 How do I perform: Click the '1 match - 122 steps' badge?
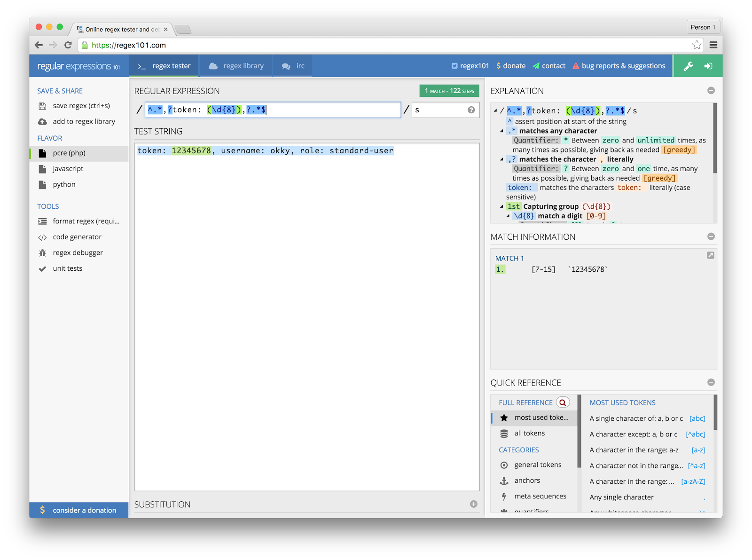(x=449, y=91)
